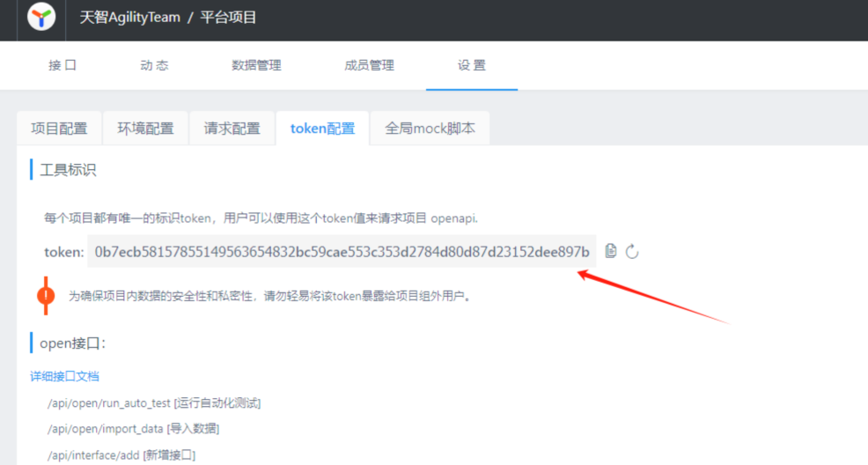Click the token description sentence mentioning openapi

pos(261,218)
